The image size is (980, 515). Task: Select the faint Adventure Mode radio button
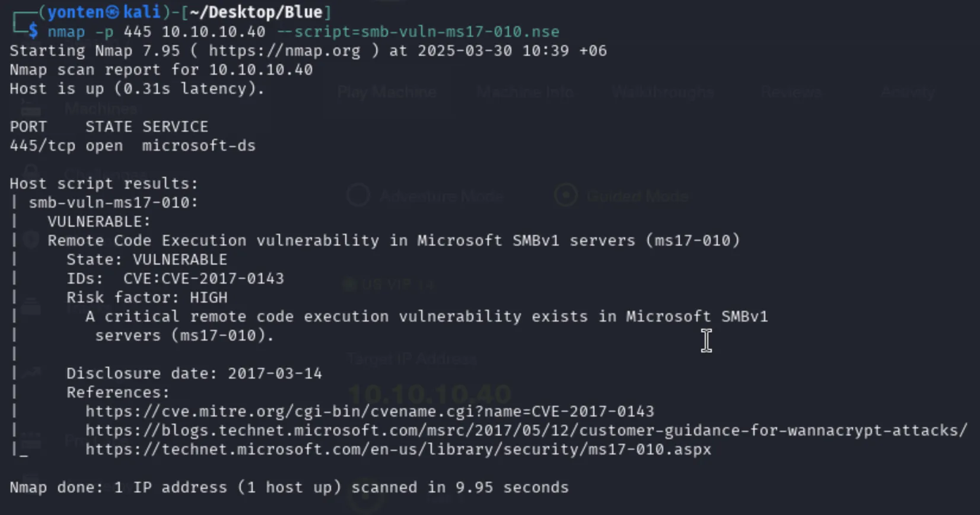tap(358, 195)
